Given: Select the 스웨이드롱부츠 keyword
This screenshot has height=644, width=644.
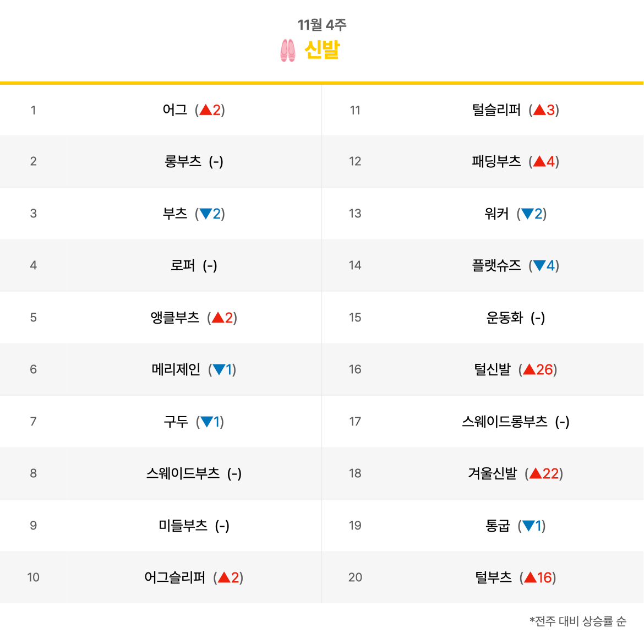Looking at the screenshot, I should point(505,422).
